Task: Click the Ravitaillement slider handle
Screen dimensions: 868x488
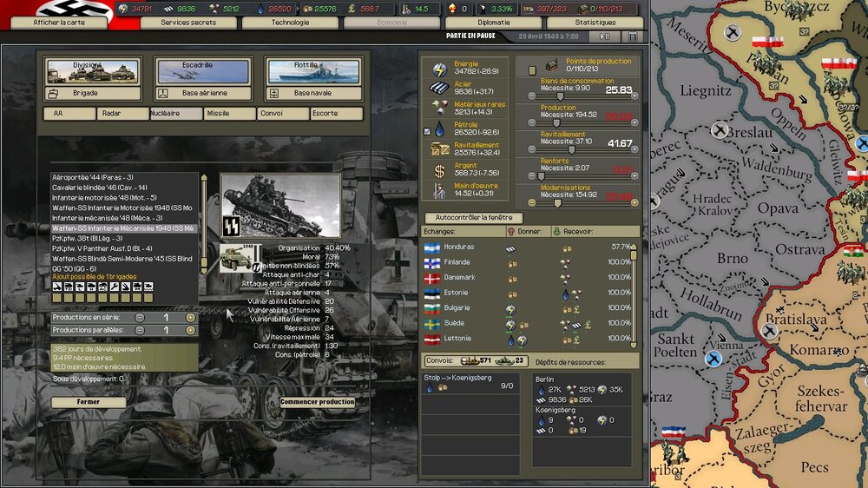Action: coord(571,149)
